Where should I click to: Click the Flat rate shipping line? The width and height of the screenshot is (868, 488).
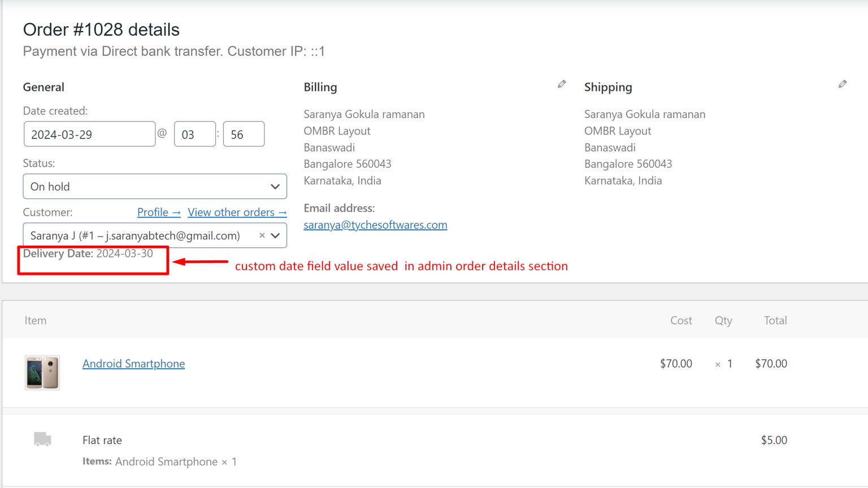(102, 440)
